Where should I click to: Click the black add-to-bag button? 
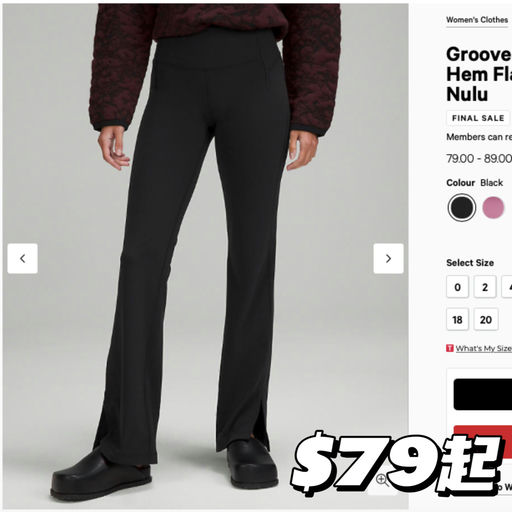pos(483,394)
